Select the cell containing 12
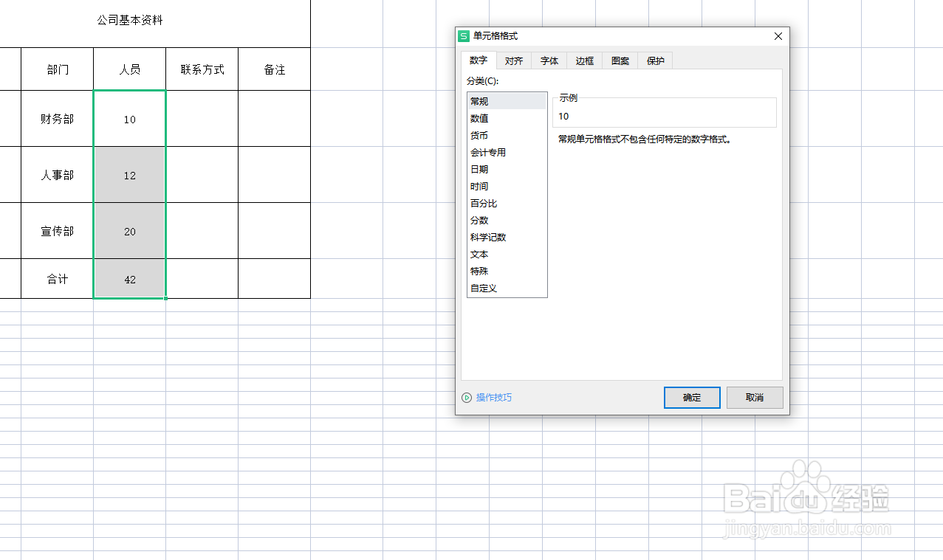943x560 pixels. click(130, 175)
